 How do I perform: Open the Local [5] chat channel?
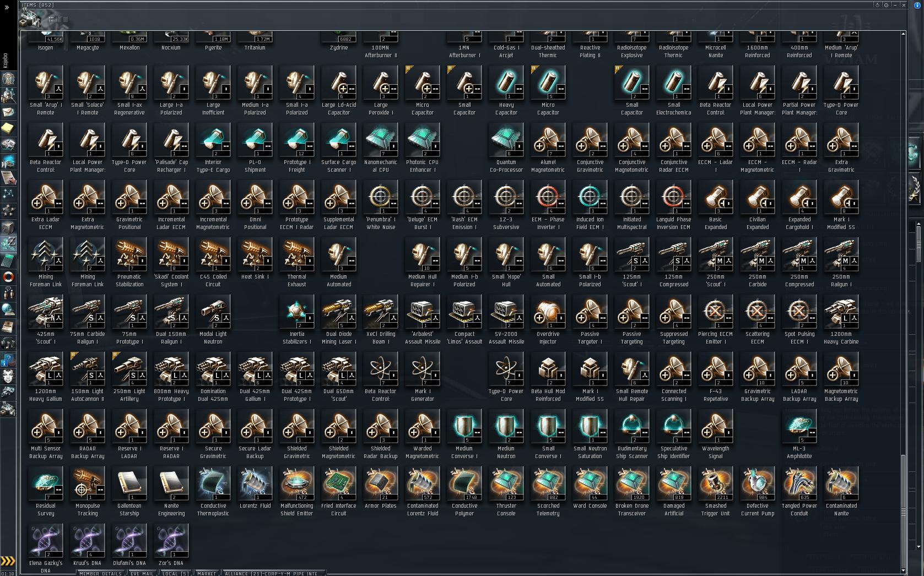pos(175,573)
